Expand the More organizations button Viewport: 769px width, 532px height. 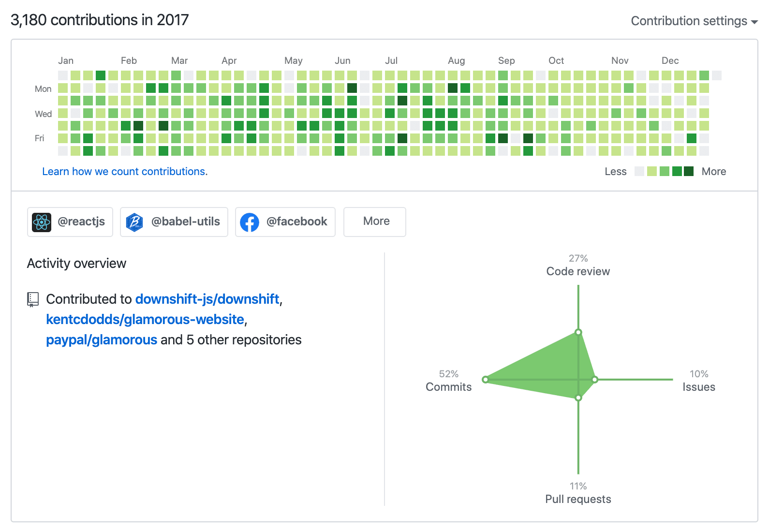pyautogui.click(x=374, y=222)
